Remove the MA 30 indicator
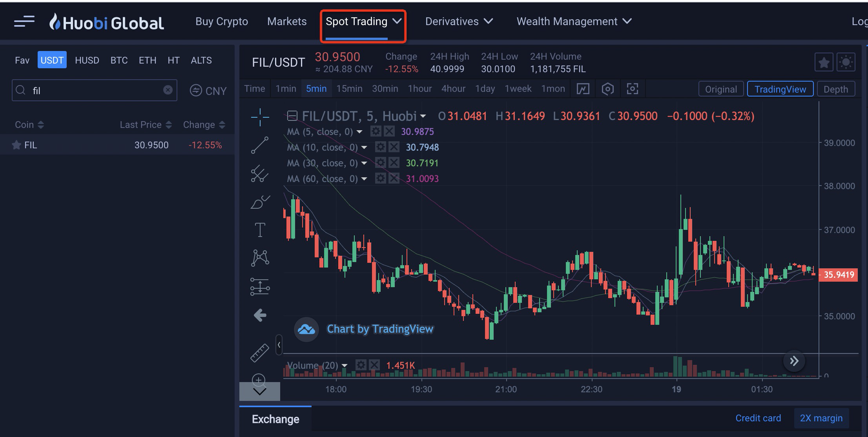The image size is (868, 437). (394, 163)
